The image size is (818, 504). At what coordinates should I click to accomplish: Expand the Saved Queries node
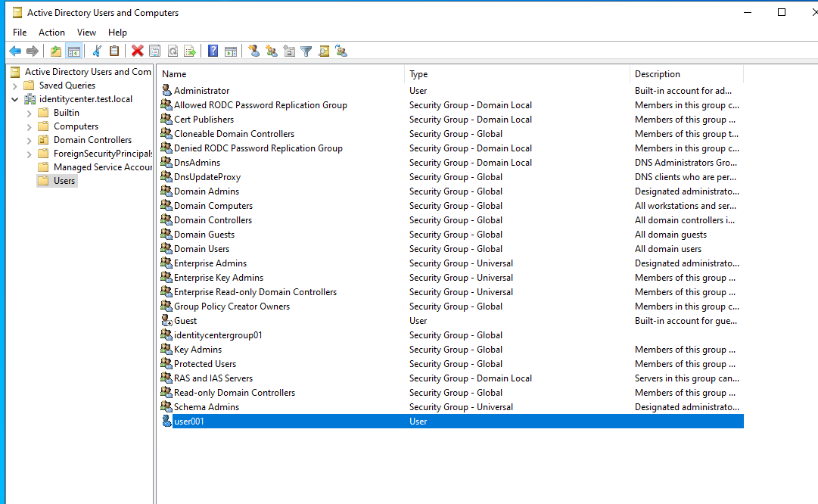pos(15,86)
